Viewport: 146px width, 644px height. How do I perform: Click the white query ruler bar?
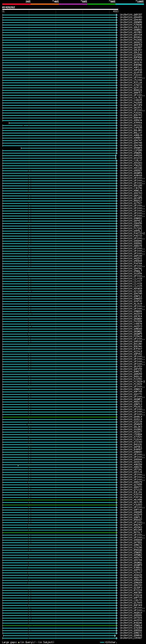pyautogui.click(x=60, y=9)
